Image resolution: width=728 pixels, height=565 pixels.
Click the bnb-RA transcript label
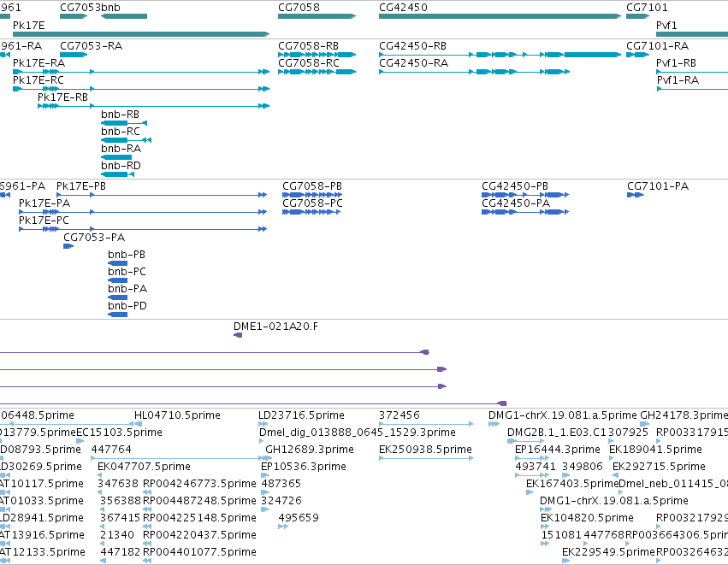pyautogui.click(x=121, y=149)
